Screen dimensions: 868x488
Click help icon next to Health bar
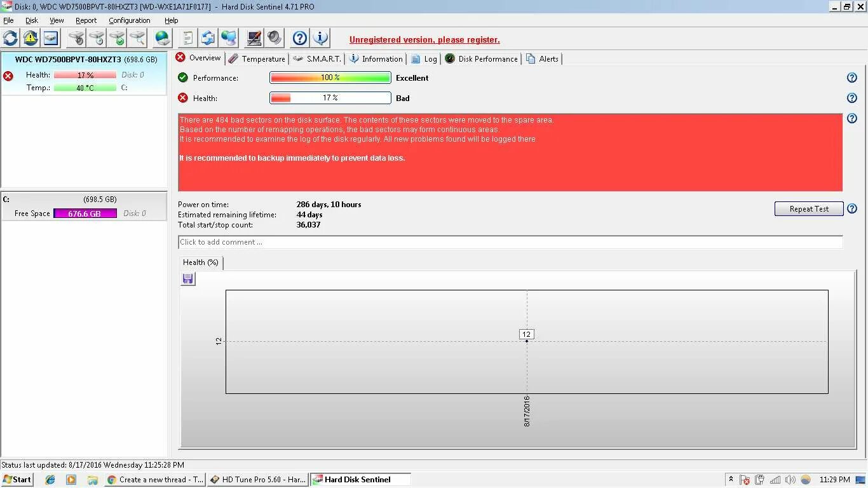coord(852,98)
